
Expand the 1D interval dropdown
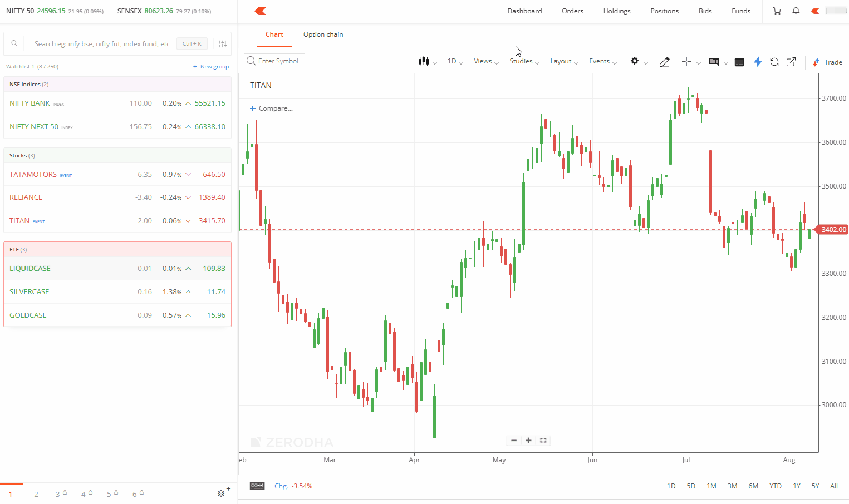pos(455,61)
